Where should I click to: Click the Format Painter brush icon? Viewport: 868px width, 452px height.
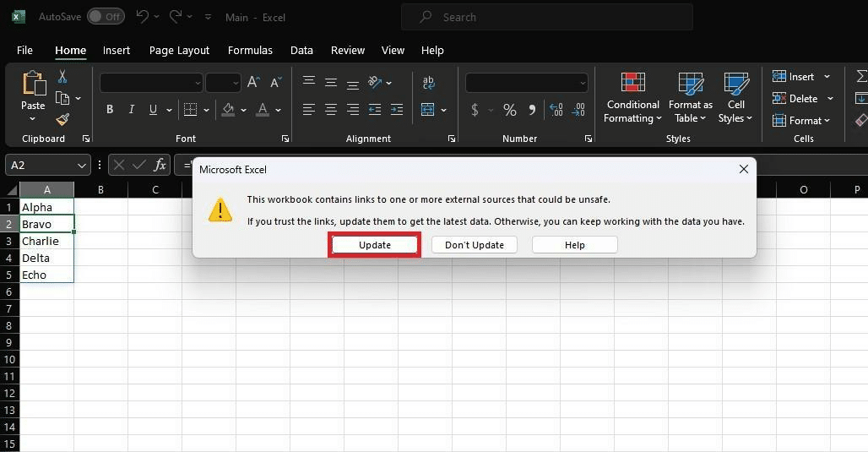62,119
